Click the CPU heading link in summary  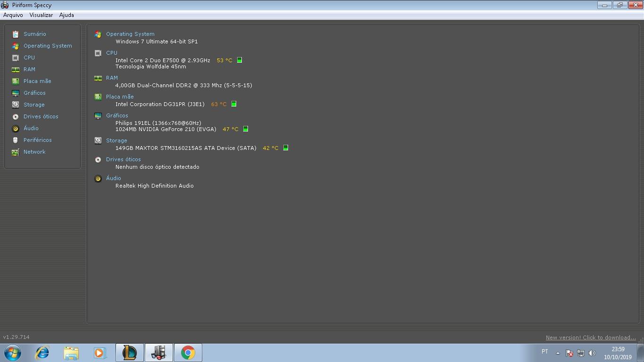coord(112,53)
